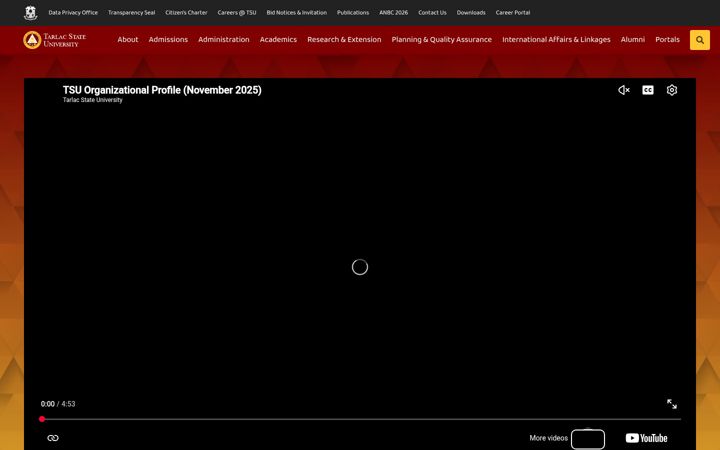
Task: Open the Alumni menu
Action: pyautogui.click(x=632, y=39)
